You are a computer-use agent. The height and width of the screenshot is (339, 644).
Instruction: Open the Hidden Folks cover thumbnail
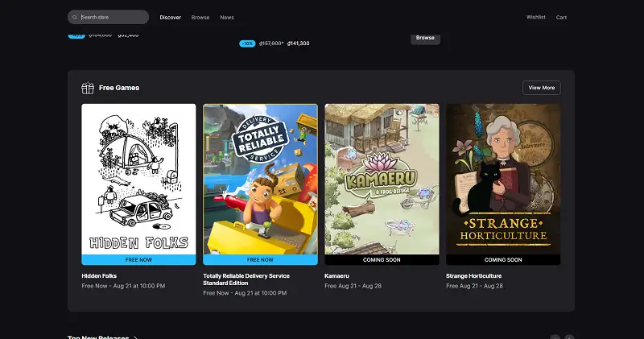click(x=138, y=179)
